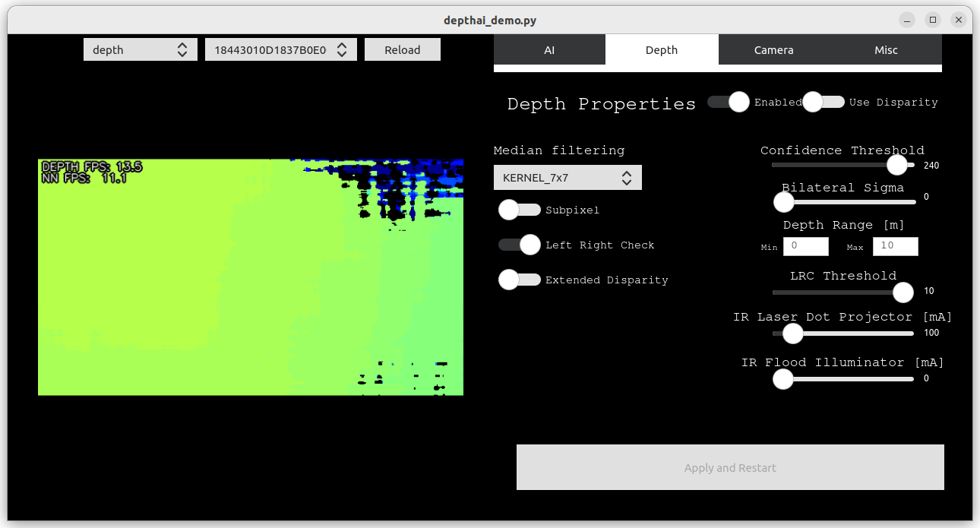Image resolution: width=980 pixels, height=528 pixels.
Task: Turn on Subpixel mode
Action: click(520, 210)
